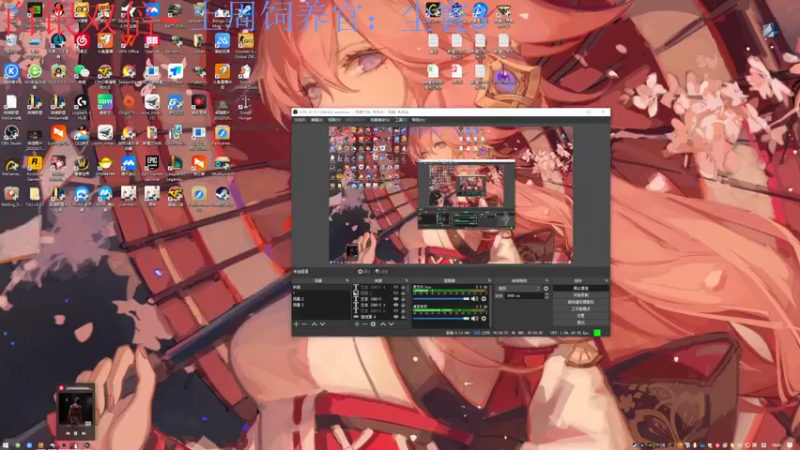Toggle the eye of the 文本 (GDI+) 4 source
This screenshot has width=800, height=450.
tap(396, 287)
